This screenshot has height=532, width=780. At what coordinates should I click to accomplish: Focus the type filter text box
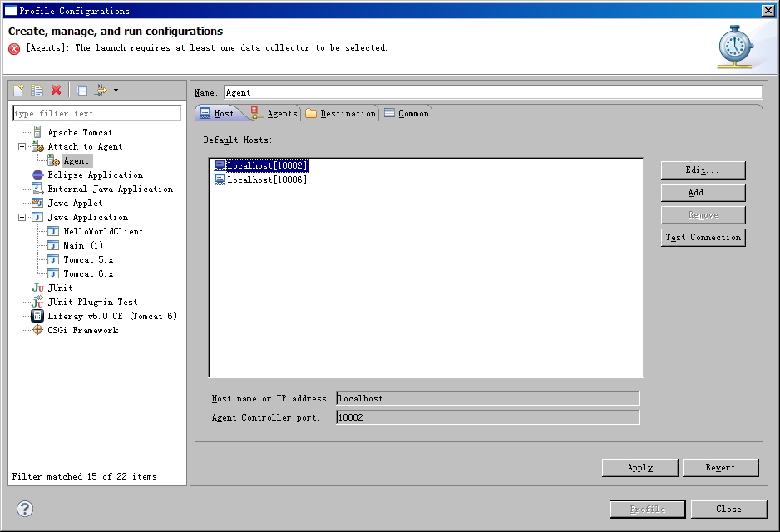pyautogui.click(x=97, y=113)
